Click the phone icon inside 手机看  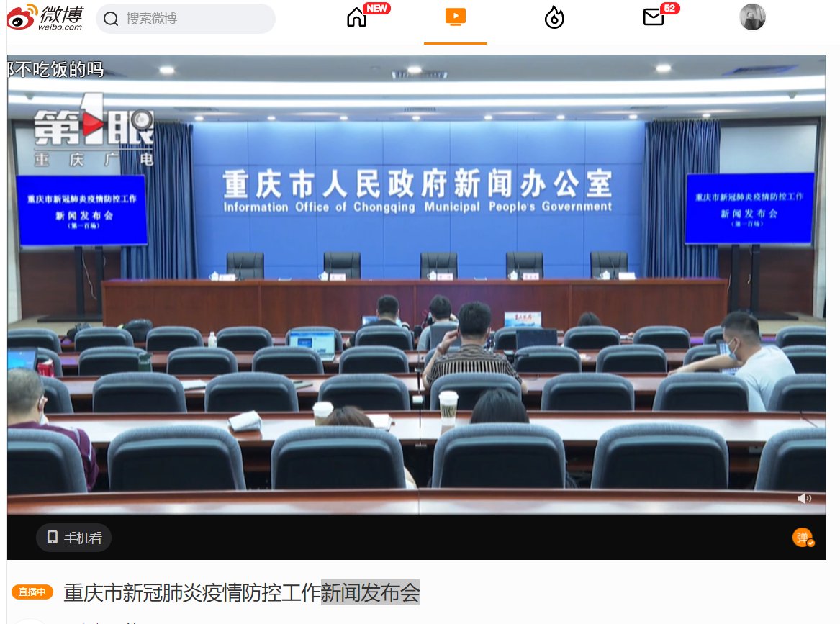click(53, 538)
